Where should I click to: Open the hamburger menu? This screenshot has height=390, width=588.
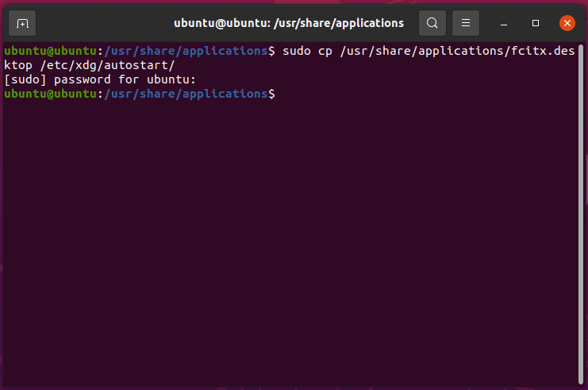(x=466, y=23)
